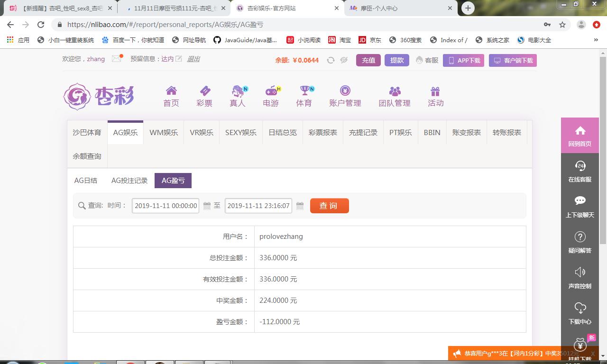Edit reserved info pencil icon
The height and width of the screenshot is (364, 607).
point(179,59)
